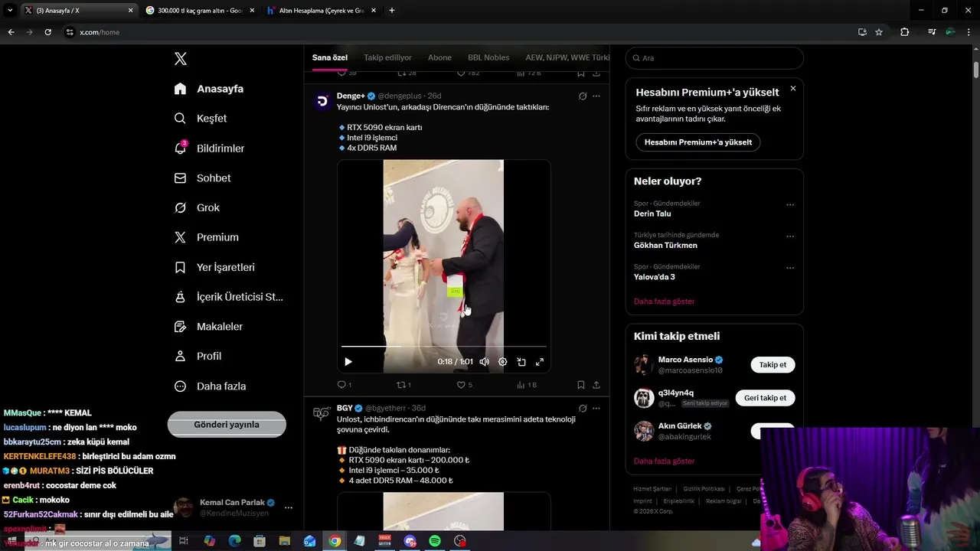The width and height of the screenshot is (980, 551).
Task: Open Spotify from the taskbar
Action: click(x=435, y=541)
